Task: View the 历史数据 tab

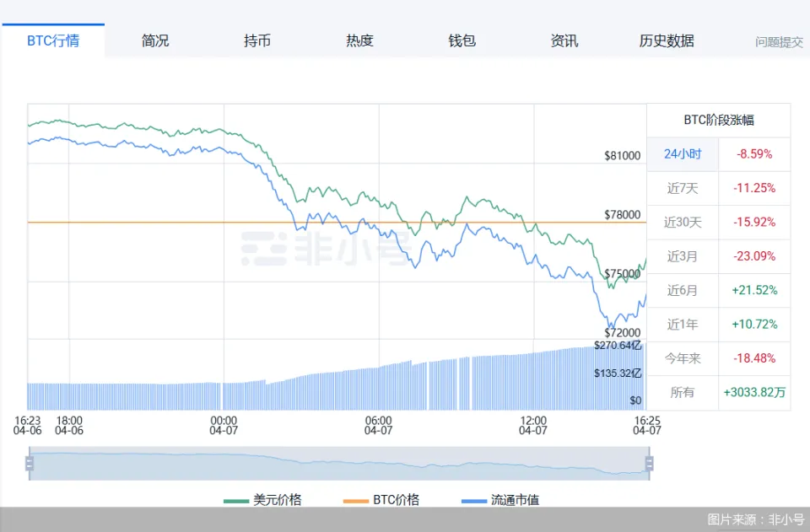Action: tap(667, 40)
